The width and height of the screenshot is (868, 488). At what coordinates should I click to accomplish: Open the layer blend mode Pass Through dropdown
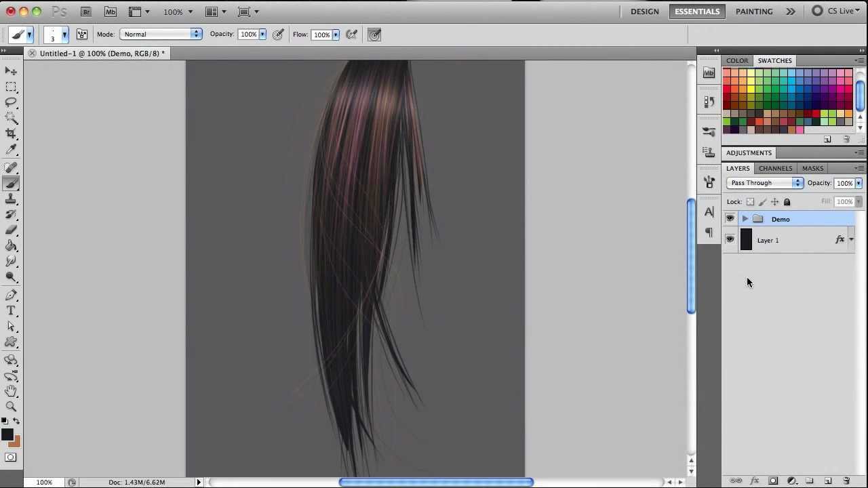point(766,183)
